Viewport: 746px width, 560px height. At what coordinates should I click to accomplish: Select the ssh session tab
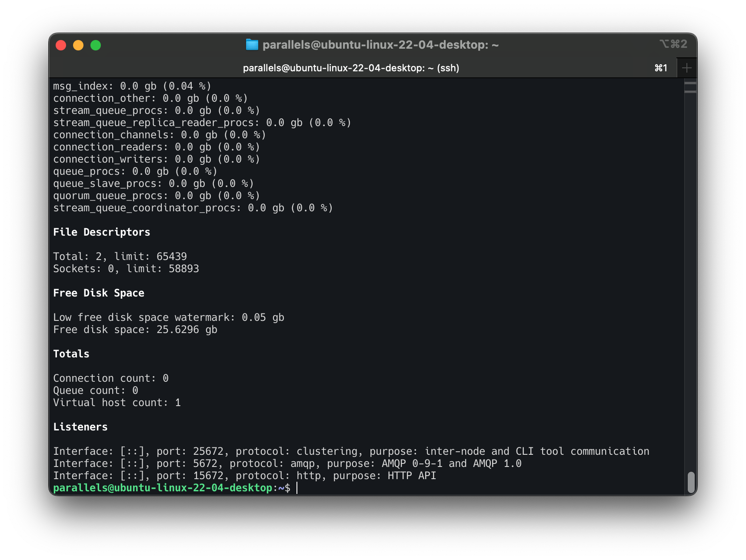(350, 68)
